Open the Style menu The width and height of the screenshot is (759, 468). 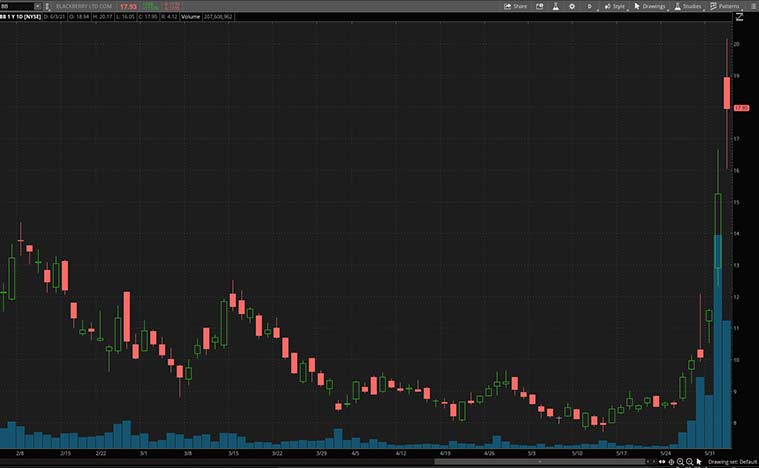613,6
